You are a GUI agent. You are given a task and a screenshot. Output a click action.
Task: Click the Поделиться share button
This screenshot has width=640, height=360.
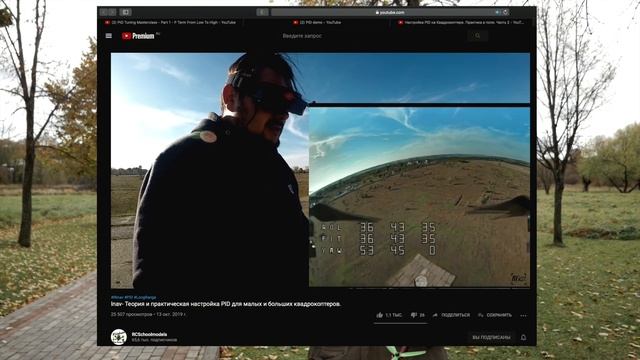tap(451, 315)
